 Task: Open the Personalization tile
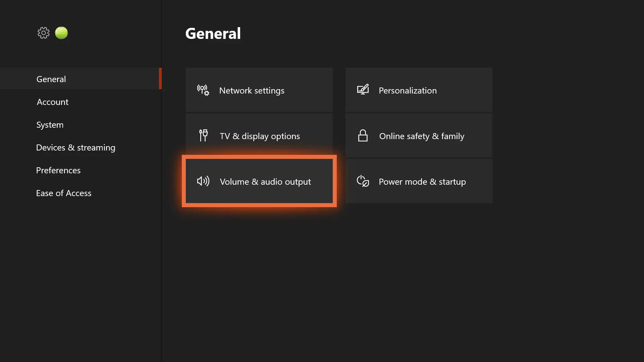(x=419, y=90)
